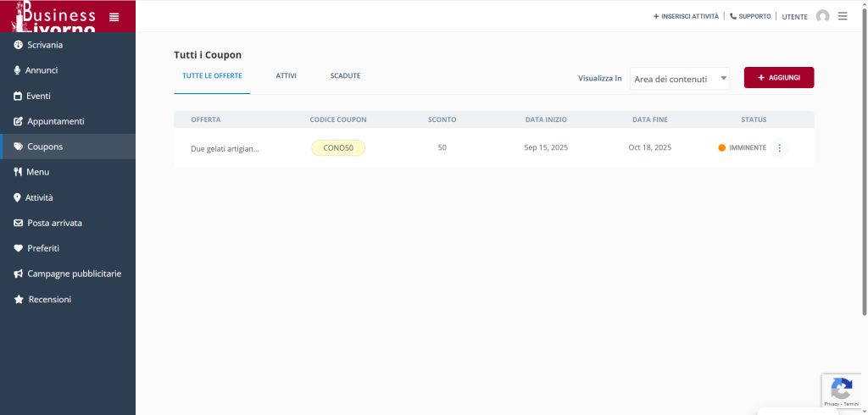The height and width of the screenshot is (415, 868).
Task: Click the user avatar in the header
Action: [822, 16]
